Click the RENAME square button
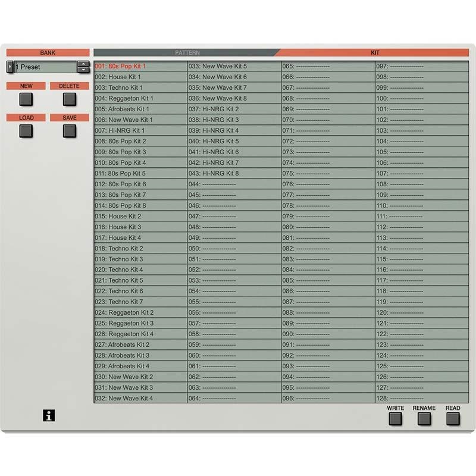Image resolution: width=476 pixels, height=476 pixels. pos(424,419)
